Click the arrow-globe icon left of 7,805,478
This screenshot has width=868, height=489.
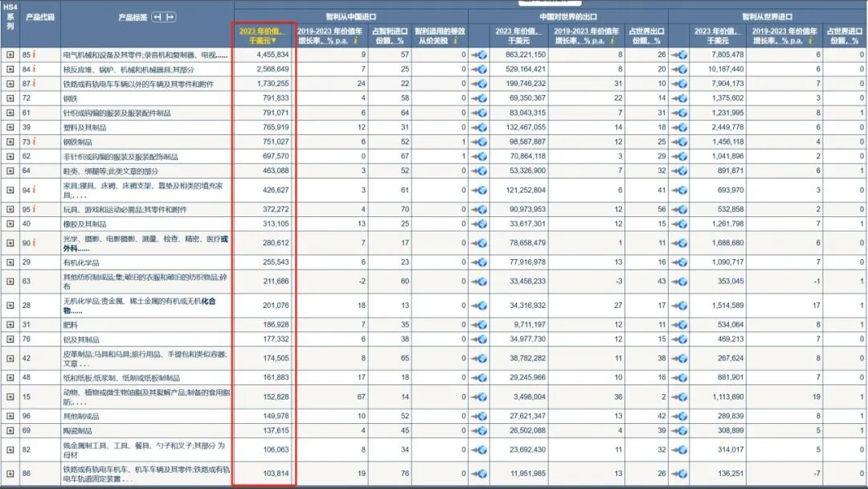678,55
